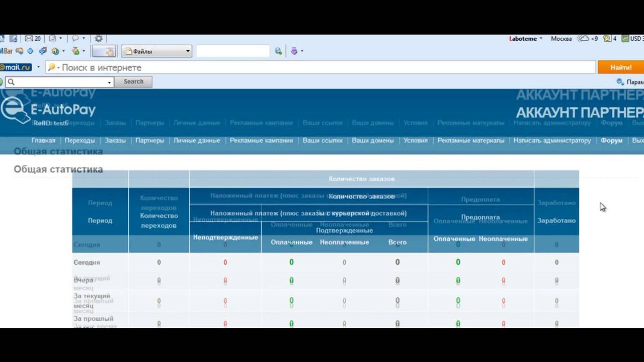
Task: Click the Период column header
Action: [100, 221]
